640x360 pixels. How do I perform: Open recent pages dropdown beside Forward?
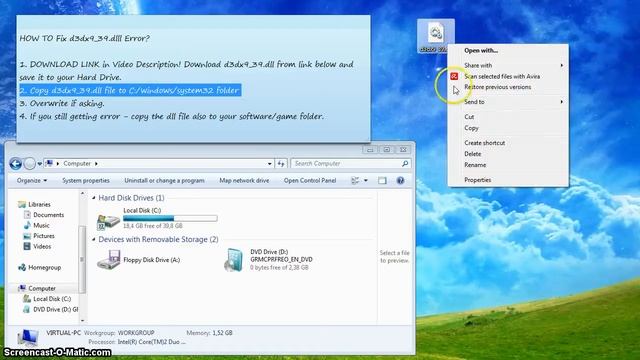(40, 164)
